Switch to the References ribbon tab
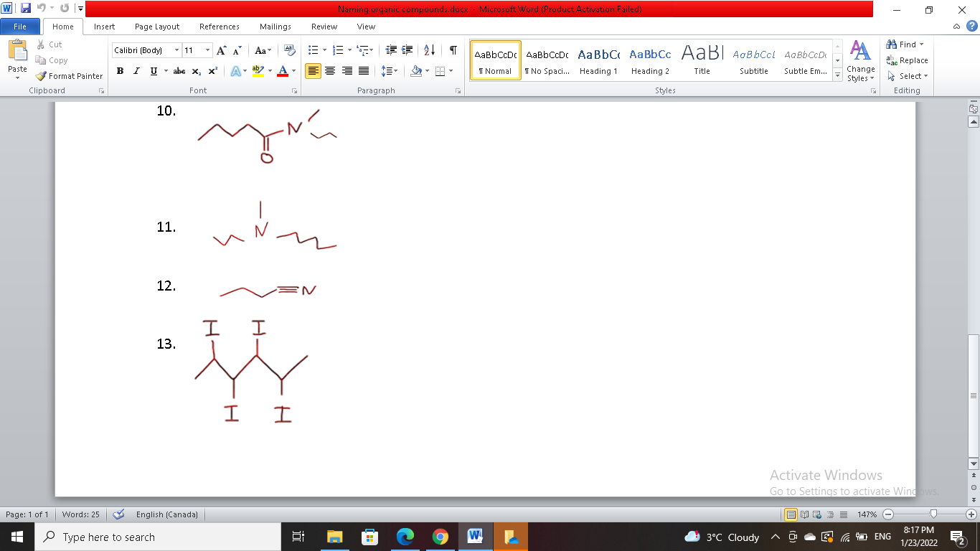 [x=219, y=27]
